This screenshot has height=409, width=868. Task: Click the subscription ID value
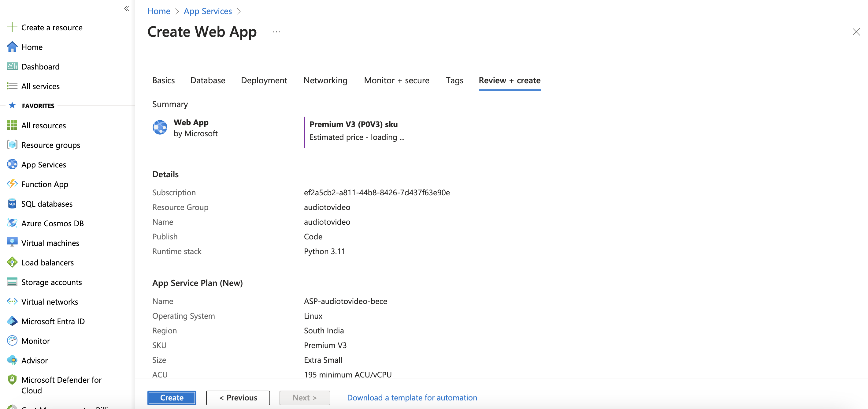click(x=377, y=192)
